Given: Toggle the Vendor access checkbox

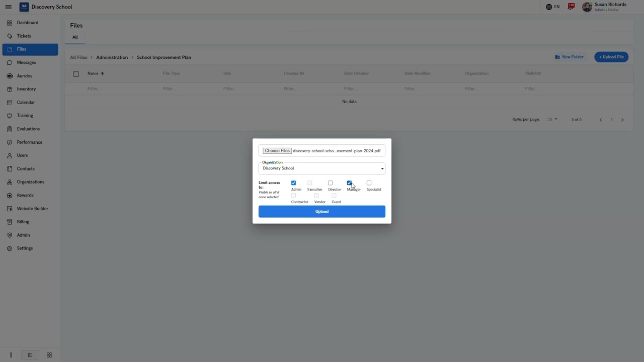Looking at the screenshot, I should coord(316,196).
